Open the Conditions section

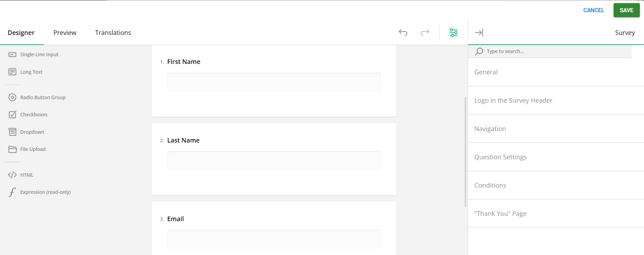490,185
